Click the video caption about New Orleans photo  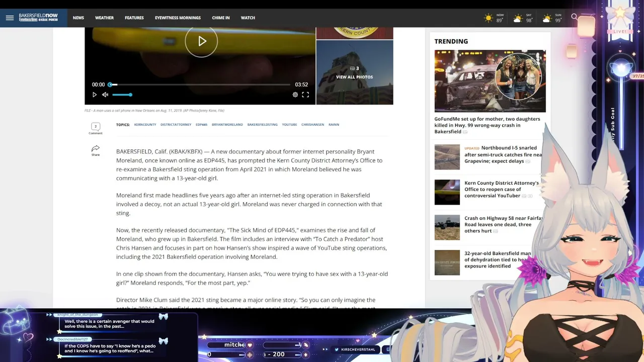tap(154, 111)
